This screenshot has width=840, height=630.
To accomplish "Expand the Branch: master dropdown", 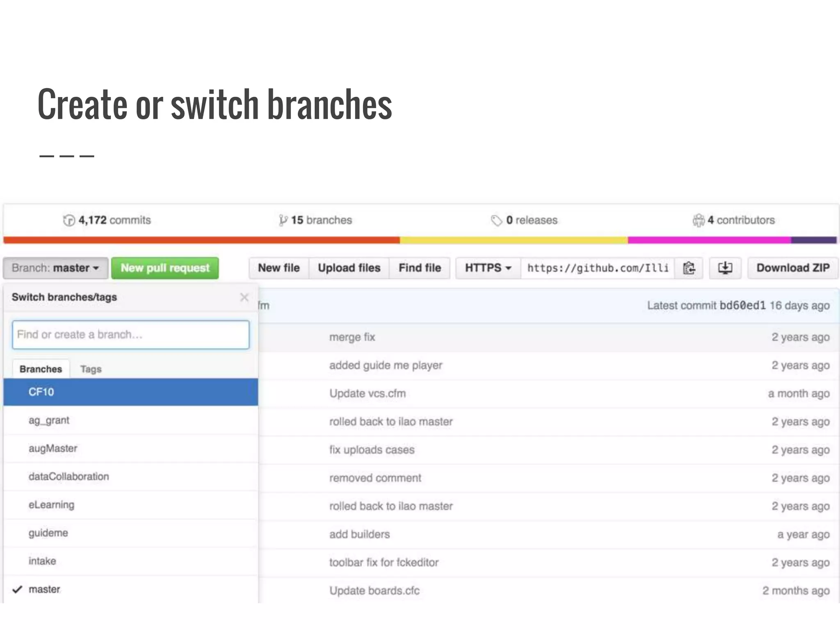I will (x=55, y=268).
